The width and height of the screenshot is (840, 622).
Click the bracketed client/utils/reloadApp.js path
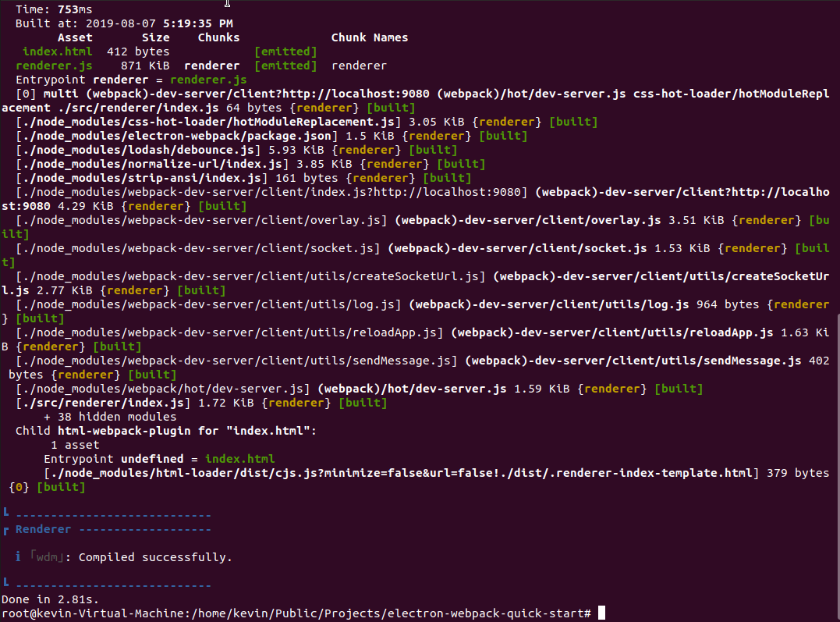229,332
